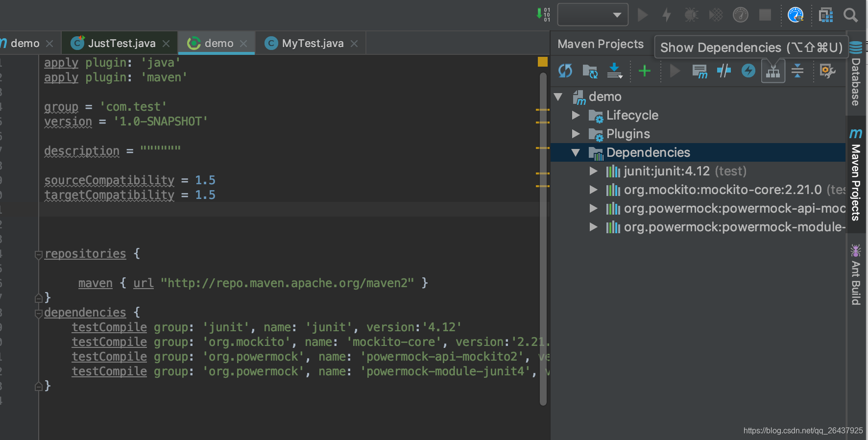Click targetCompatibility in the editor
The height and width of the screenshot is (440, 868).
(x=109, y=195)
